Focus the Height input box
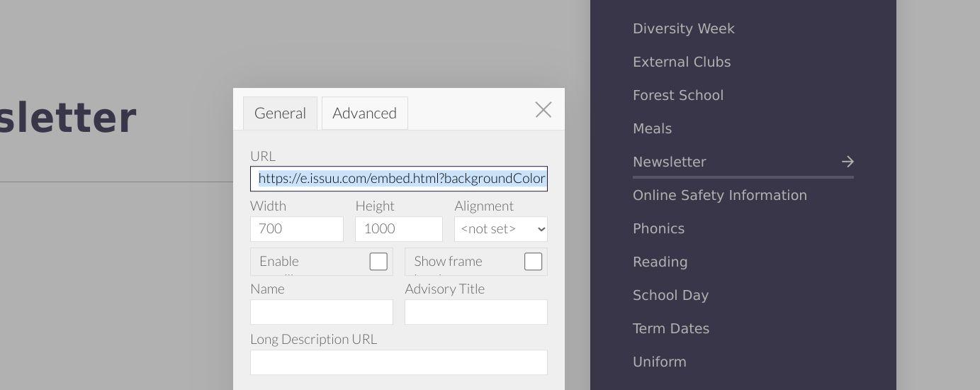This screenshot has width=980, height=390. click(x=398, y=229)
